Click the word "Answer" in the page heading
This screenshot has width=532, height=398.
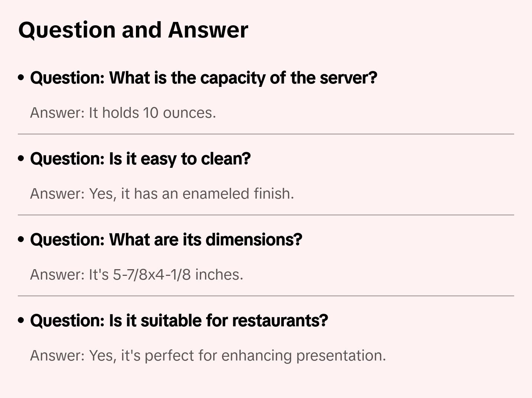208,30
